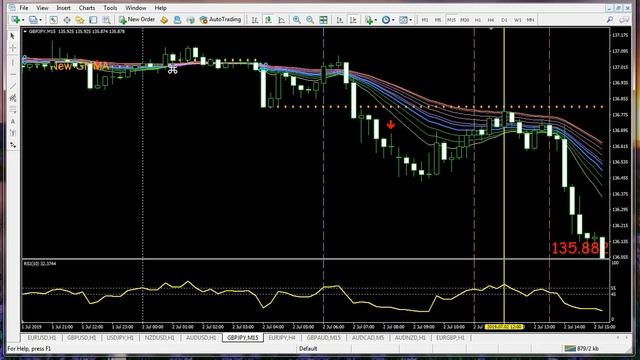The width and height of the screenshot is (640, 360).
Task: Select the W1 timeframe button
Action: click(x=517, y=20)
